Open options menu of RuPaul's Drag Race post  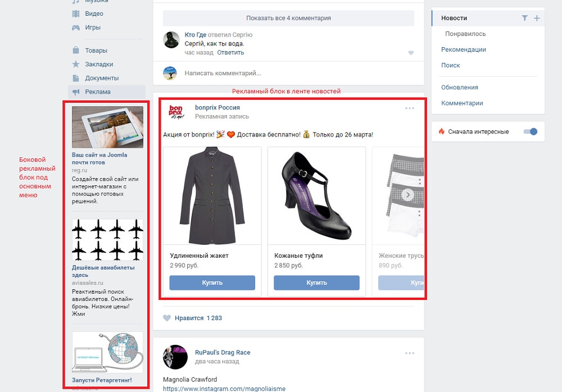coord(410,353)
